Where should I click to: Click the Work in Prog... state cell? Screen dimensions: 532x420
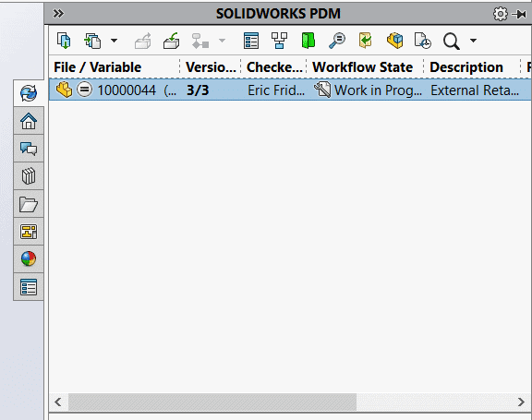378,90
